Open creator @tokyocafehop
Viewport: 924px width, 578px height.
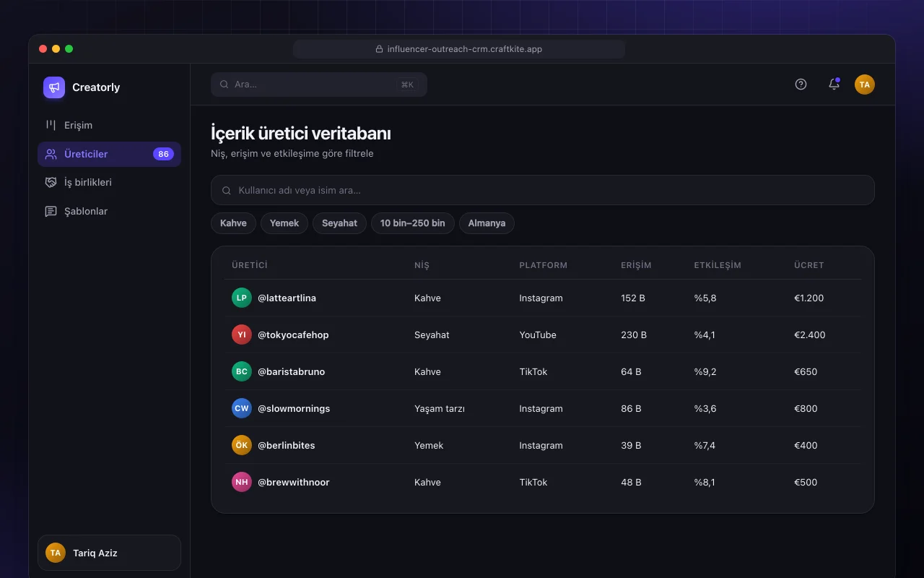coord(293,335)
